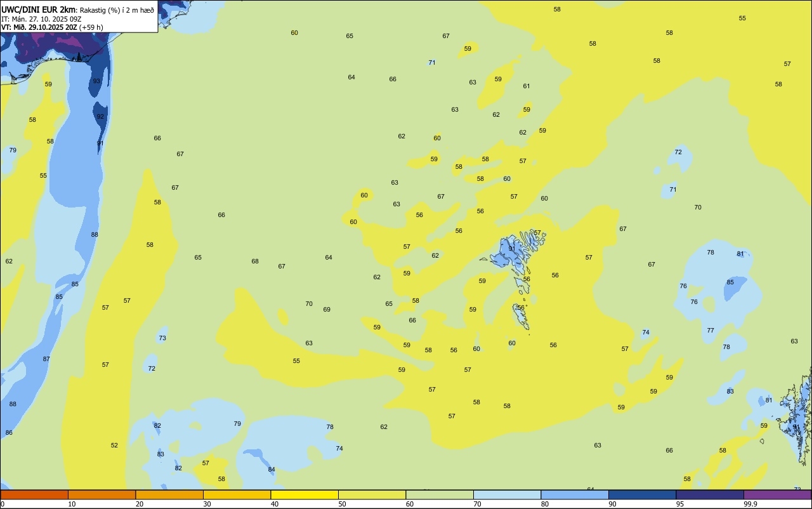Pick the 95–99.9 navy legend segment
Screen dimensions: 812x509
tap(710, 494)
